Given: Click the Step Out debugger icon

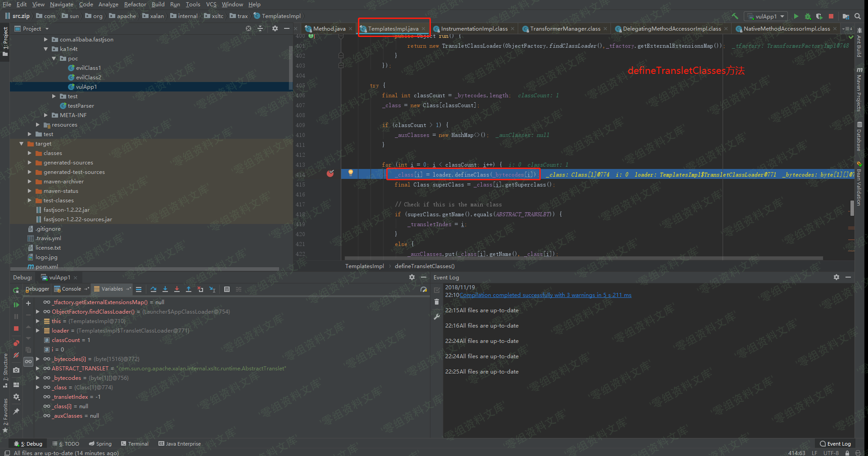Looking at the screenshot, I should 189,289.
